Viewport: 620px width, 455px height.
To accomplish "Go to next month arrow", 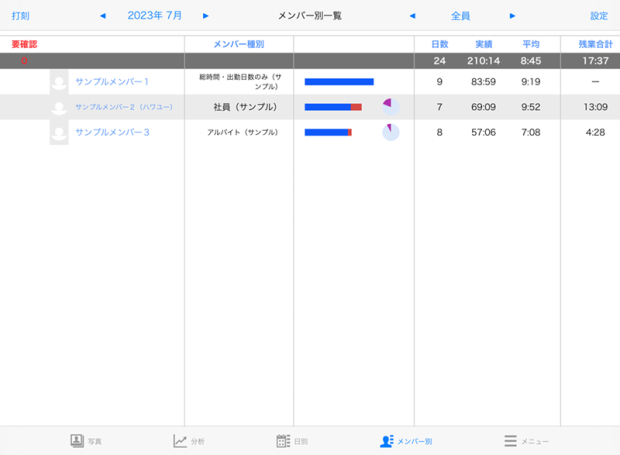I will pyautogui.click(x=206, y=16).
